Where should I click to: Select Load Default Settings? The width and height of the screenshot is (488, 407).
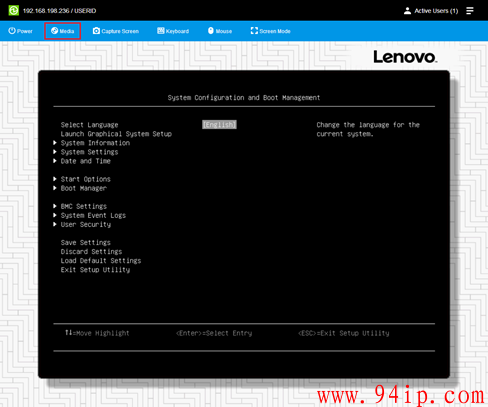tap(101, 261)
